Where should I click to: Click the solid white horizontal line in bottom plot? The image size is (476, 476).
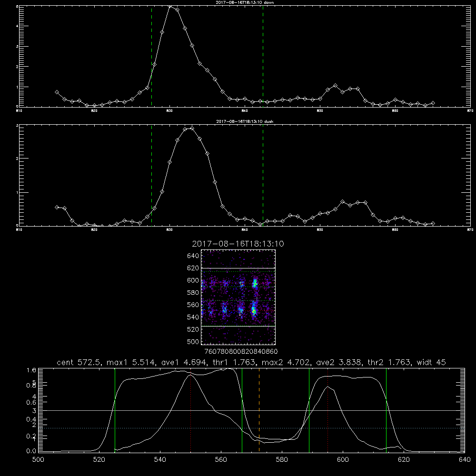(252, 410)
